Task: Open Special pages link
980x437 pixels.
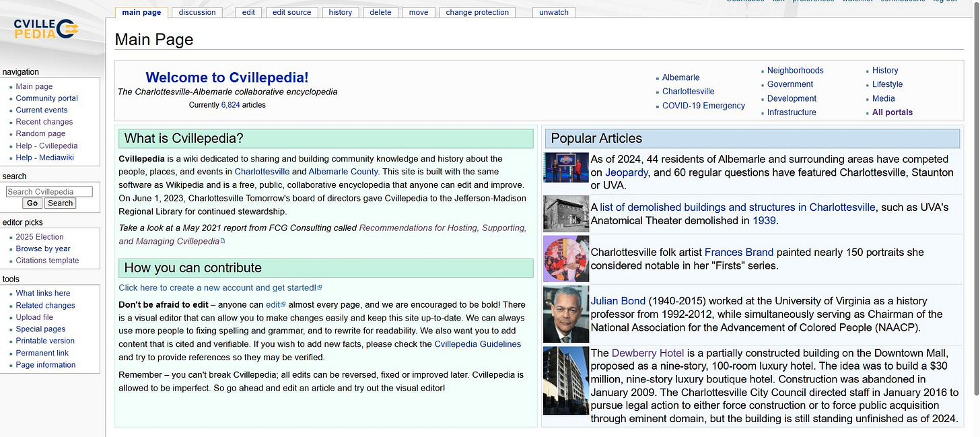Action: click(41, 329)
